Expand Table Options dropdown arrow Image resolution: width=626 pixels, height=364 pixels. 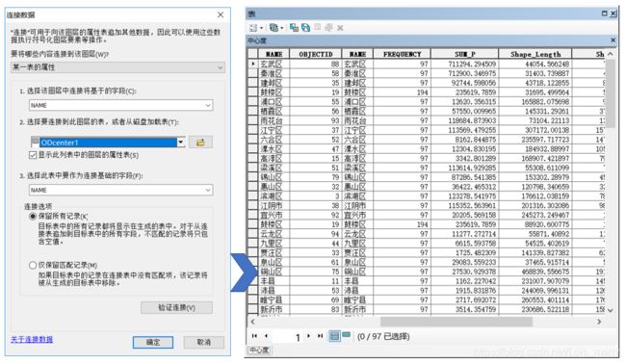coord(261,28)
